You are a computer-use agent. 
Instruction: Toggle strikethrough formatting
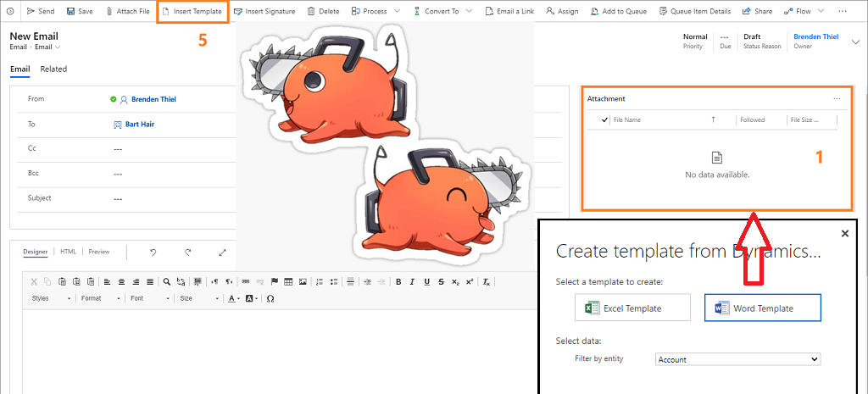click(441, 281)
